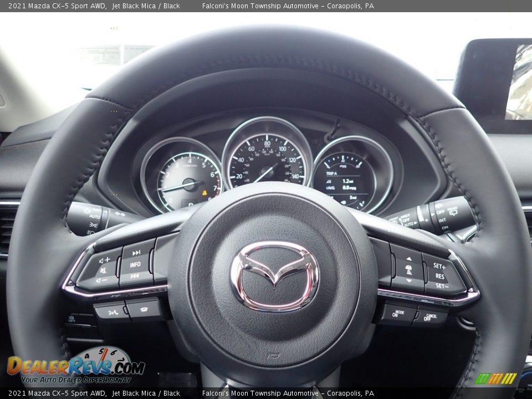
Task: Tap the RES cruise resume button
Action: pos(439,276)
